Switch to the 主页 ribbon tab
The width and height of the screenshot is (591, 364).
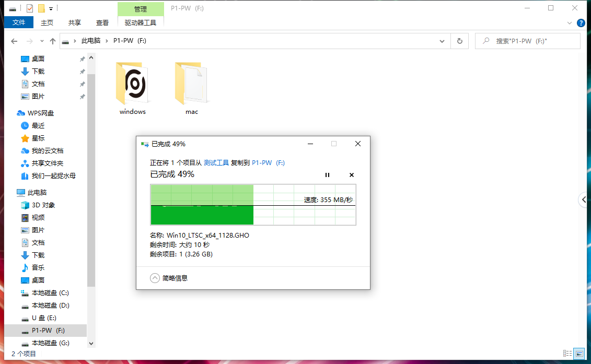point(47,22)
